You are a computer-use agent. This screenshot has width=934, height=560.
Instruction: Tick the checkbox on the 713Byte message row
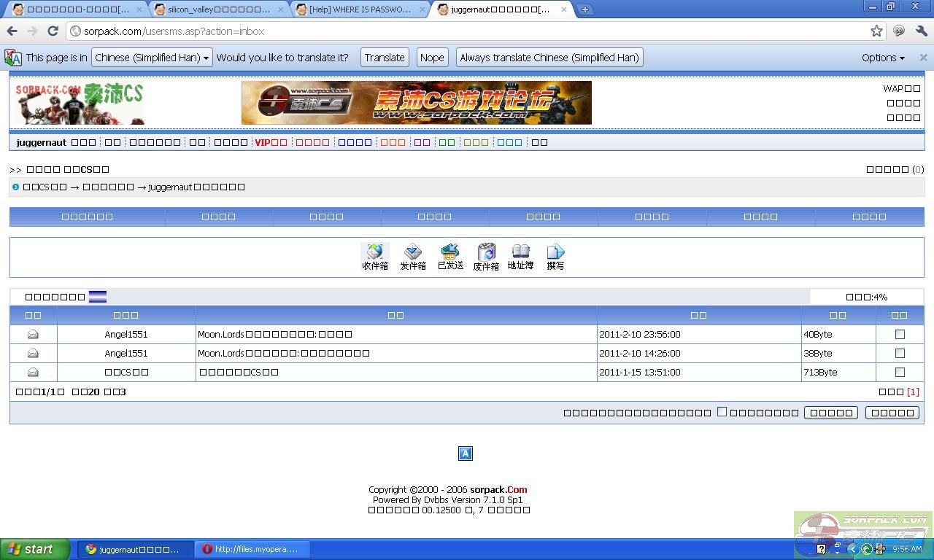[x=900, y=372]
